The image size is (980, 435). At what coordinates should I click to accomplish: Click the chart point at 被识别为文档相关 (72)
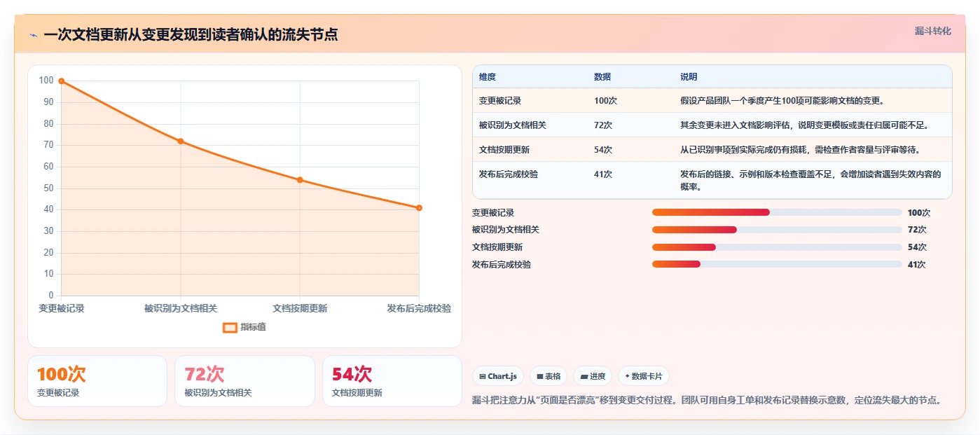coord(181,141)
